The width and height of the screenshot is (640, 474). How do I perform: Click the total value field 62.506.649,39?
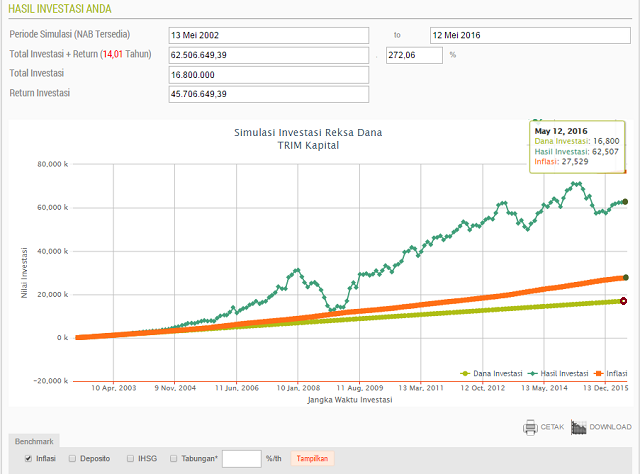pyautogui.click(x=269, y=55)
